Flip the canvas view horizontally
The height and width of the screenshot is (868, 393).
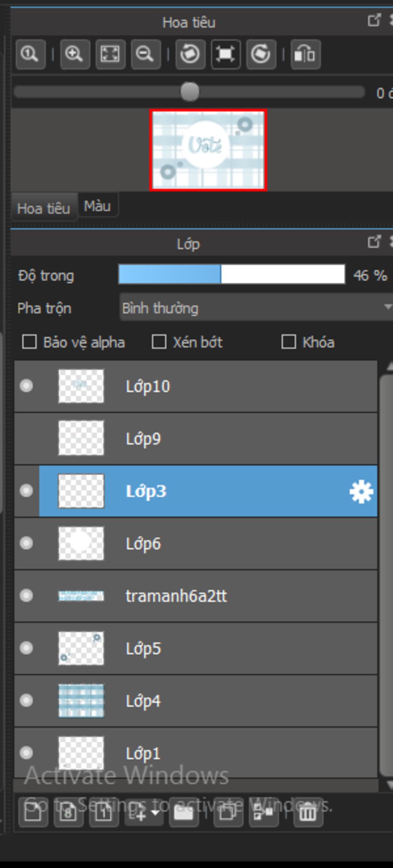[305, 54]
